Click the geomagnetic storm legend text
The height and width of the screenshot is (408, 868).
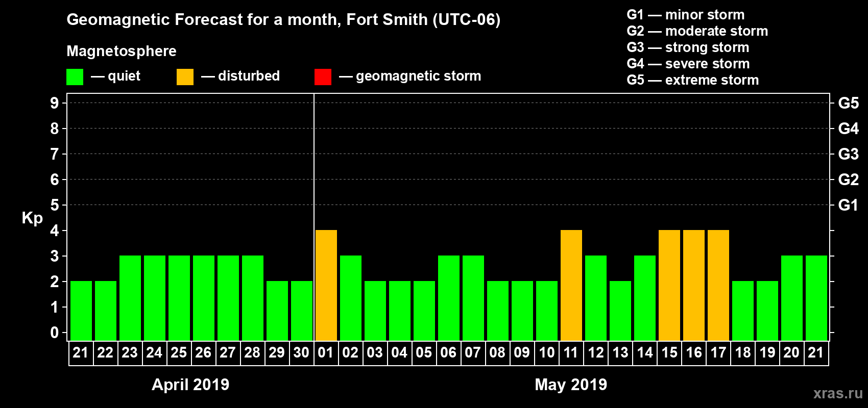coord(419,76)
